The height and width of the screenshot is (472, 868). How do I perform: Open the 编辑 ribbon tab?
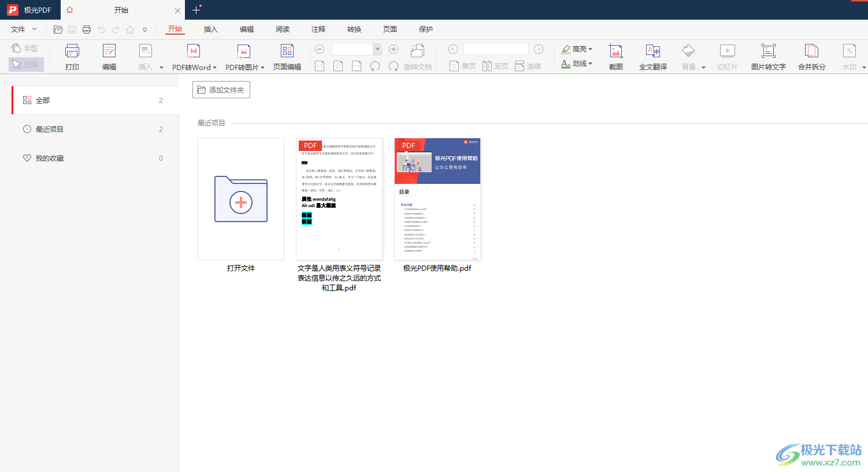[x=247, y=29]
